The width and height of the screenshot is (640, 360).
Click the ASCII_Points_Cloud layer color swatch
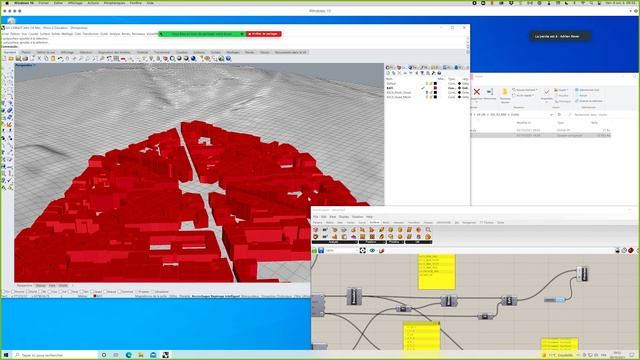435,92
